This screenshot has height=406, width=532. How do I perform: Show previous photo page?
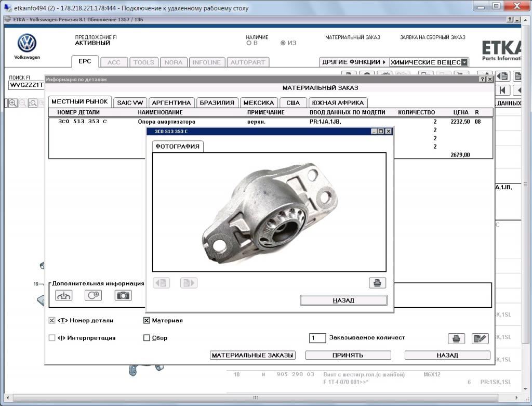[162, 283]
